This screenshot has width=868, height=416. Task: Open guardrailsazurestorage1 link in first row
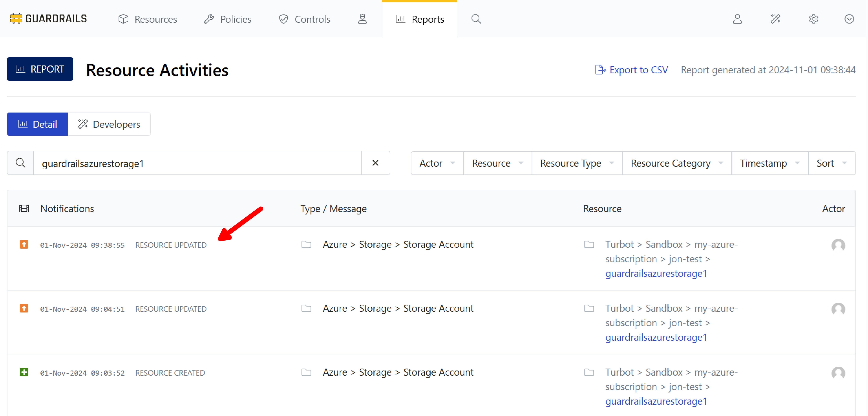pos(656,273)
